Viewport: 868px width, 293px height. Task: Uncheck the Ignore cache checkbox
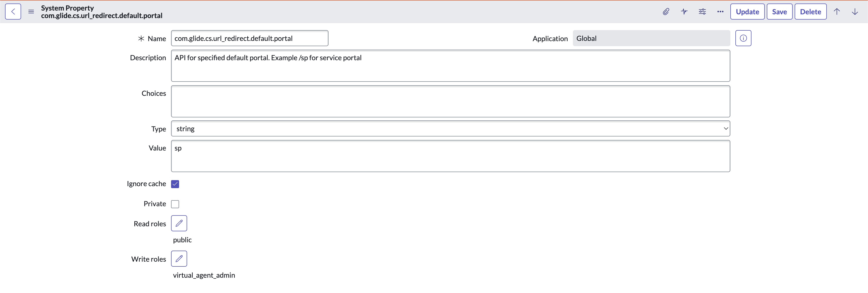175,184
